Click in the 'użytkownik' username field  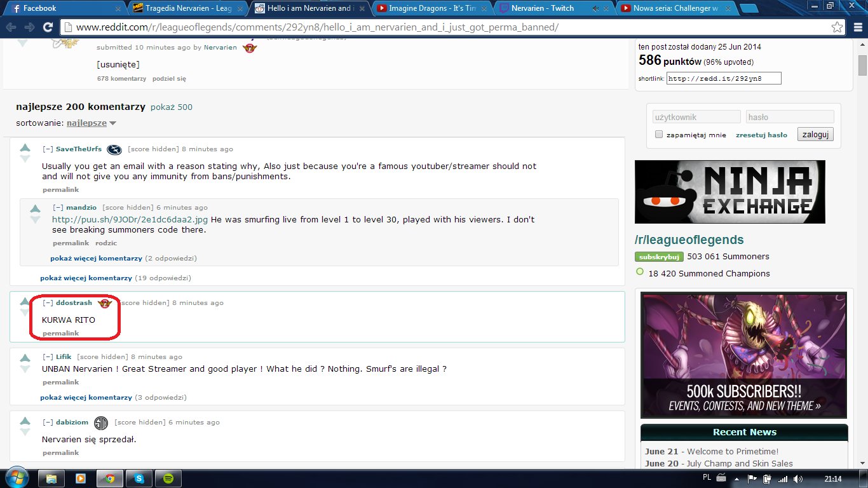[x=696, y=117]
